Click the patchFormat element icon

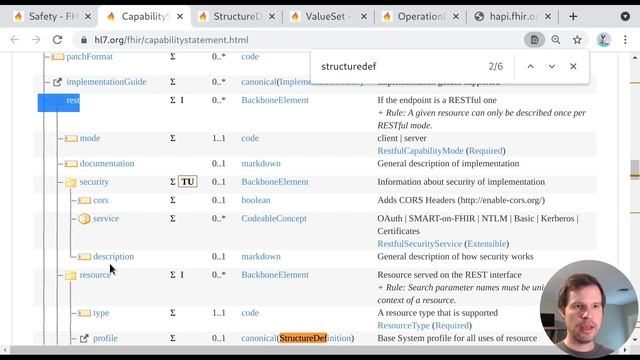point(58,57)
